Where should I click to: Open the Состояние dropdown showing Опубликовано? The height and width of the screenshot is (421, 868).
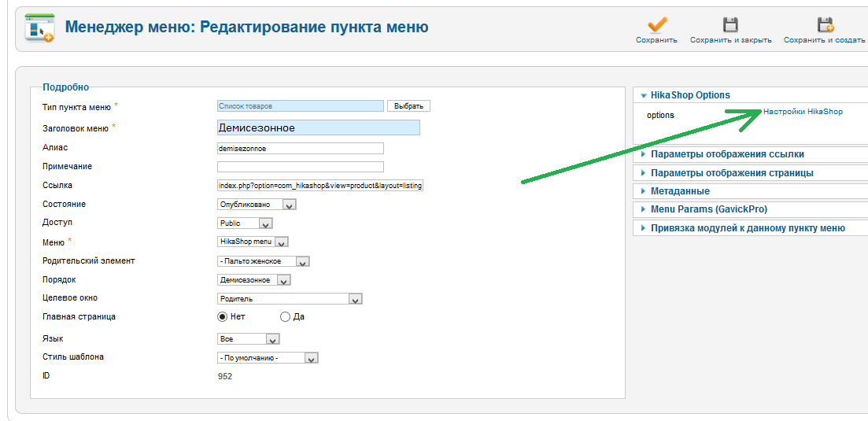point(257,205)
